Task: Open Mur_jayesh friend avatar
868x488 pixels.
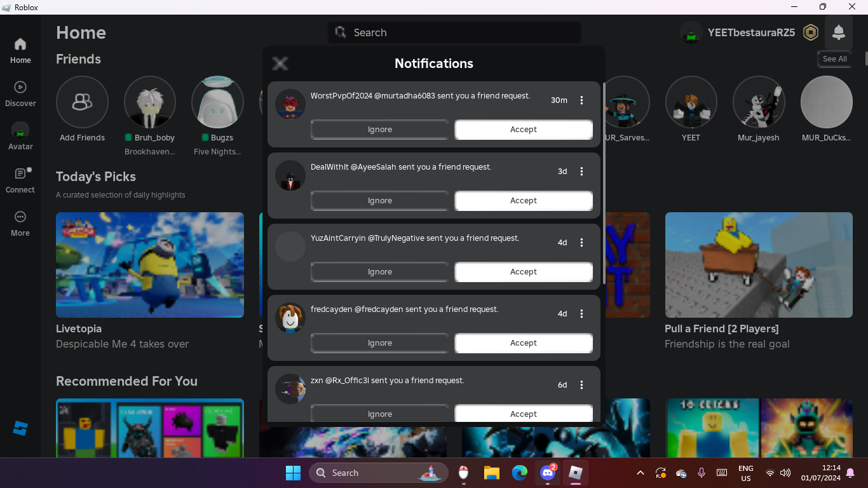Action: [x=759, y=102]
